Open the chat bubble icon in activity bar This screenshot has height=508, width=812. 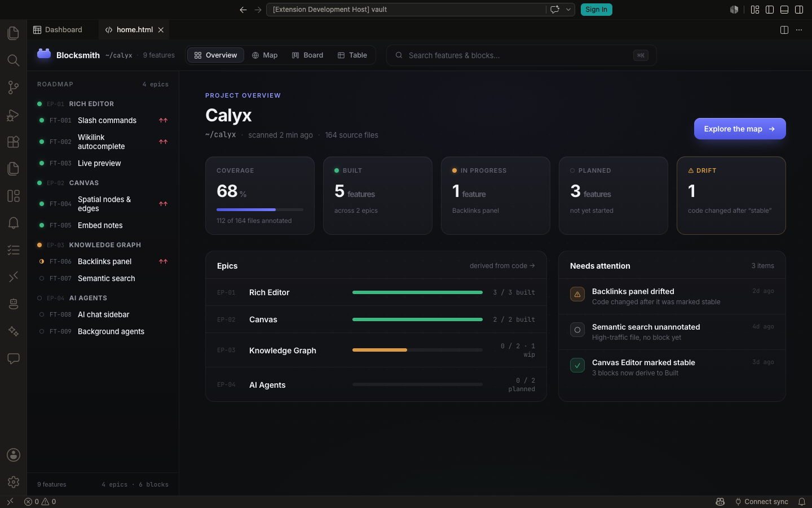point(14,358)
